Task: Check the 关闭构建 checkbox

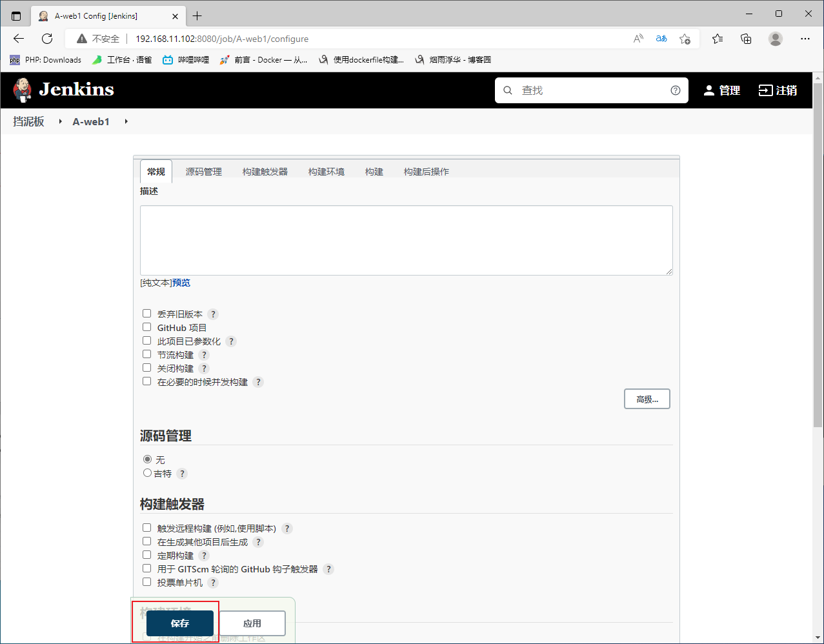Action: pos(147,368)
